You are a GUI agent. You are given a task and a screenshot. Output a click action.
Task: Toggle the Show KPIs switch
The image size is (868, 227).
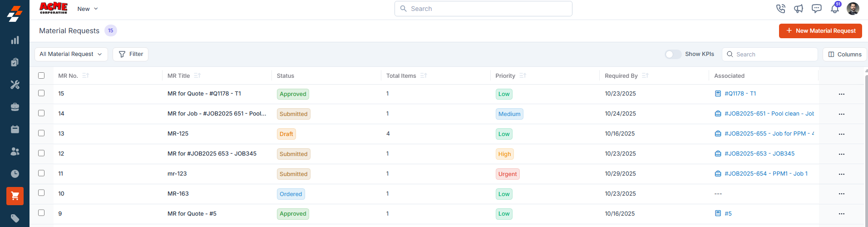tap(673, 54)
